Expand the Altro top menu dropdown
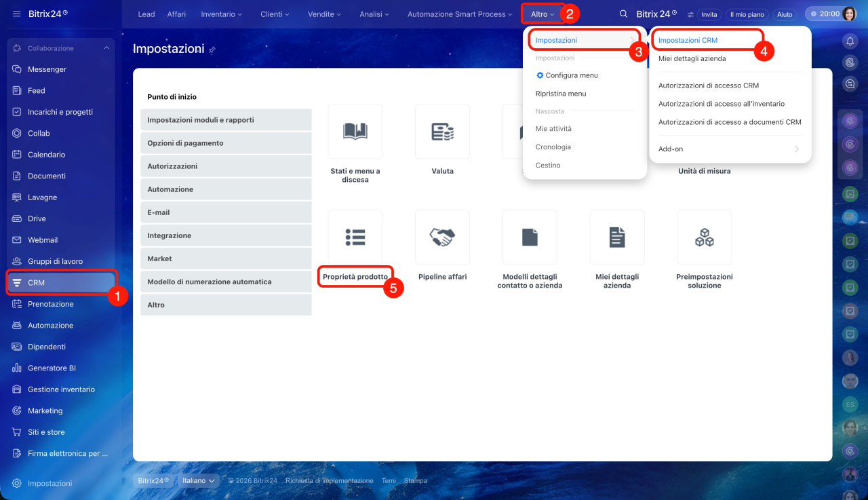 tap(542, 14)
